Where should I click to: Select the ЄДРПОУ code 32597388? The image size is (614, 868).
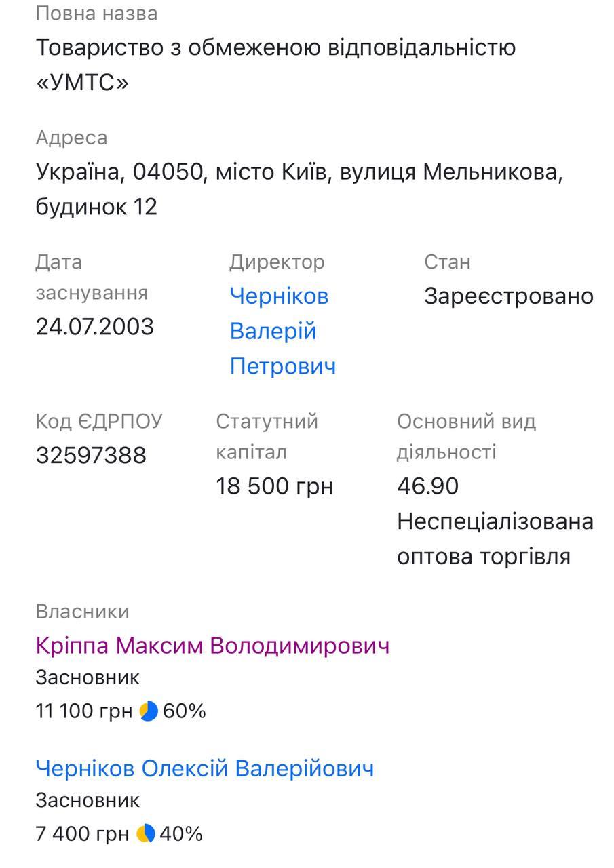(91, 455)
